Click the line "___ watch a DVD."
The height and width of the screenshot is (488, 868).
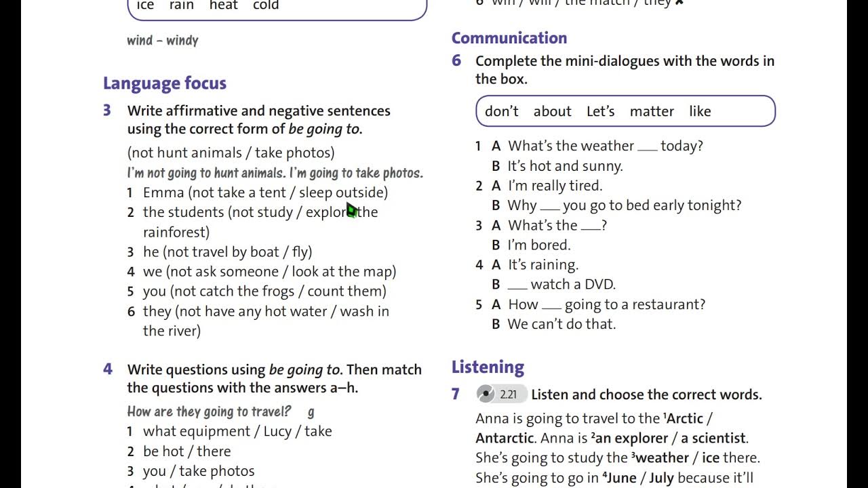(x=561, y=285)
